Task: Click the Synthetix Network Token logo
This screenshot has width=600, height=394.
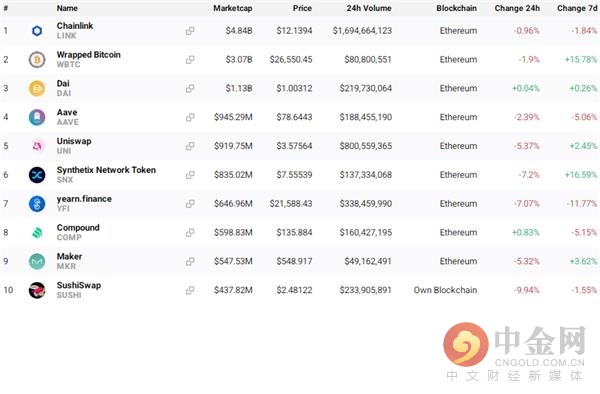Action: click(37, 175)
